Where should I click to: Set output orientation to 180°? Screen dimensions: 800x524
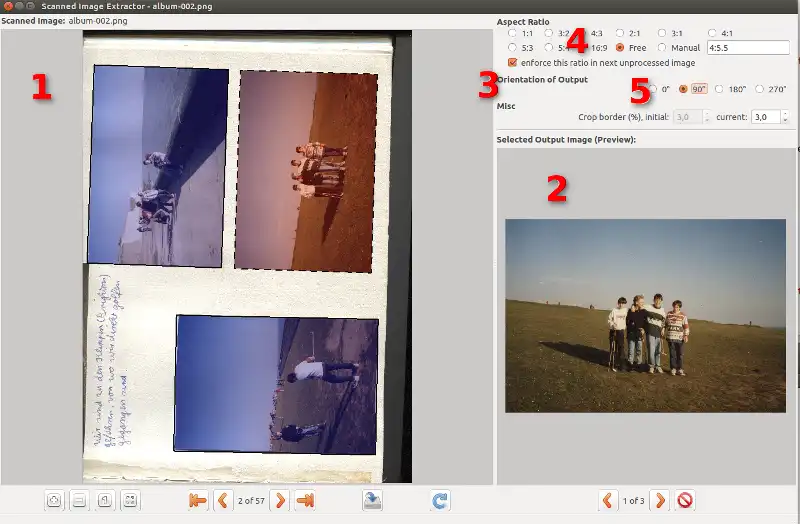click(x=719, y=89)
